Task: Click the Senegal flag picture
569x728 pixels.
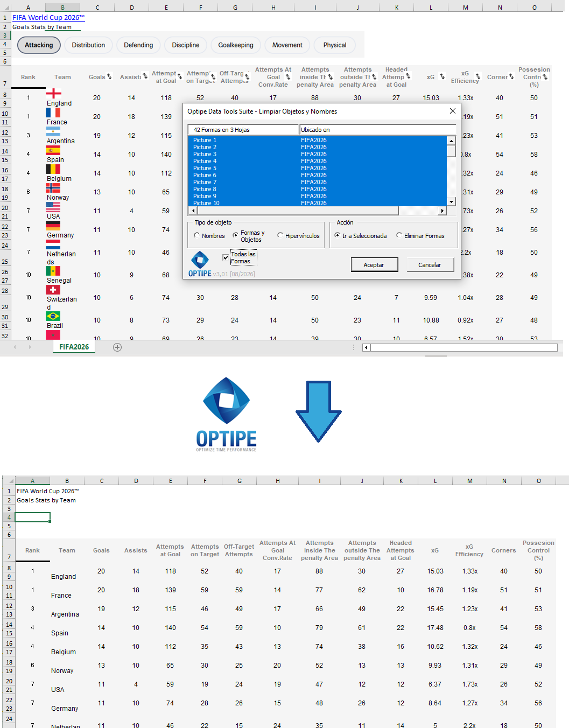Action: [53, 271]
